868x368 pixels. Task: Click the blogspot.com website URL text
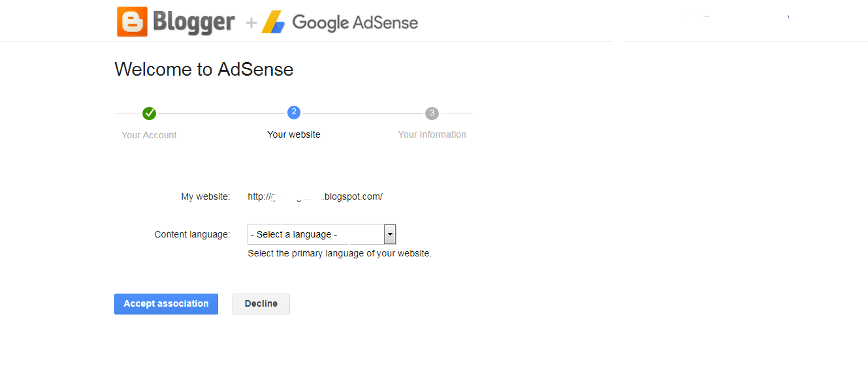(x=315, y=196)
